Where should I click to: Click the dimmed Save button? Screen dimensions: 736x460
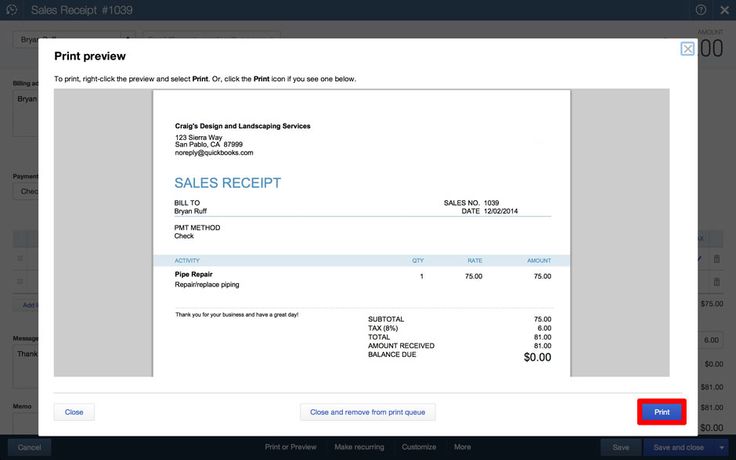[x=621, y=447]
